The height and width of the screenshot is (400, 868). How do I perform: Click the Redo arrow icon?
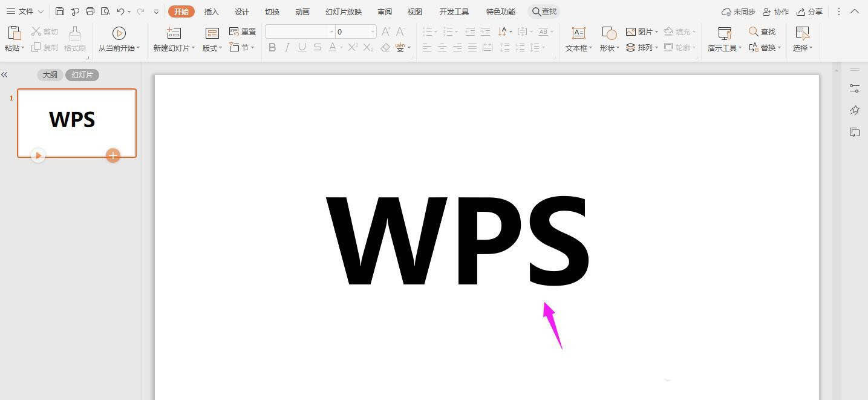pos(140,11)
